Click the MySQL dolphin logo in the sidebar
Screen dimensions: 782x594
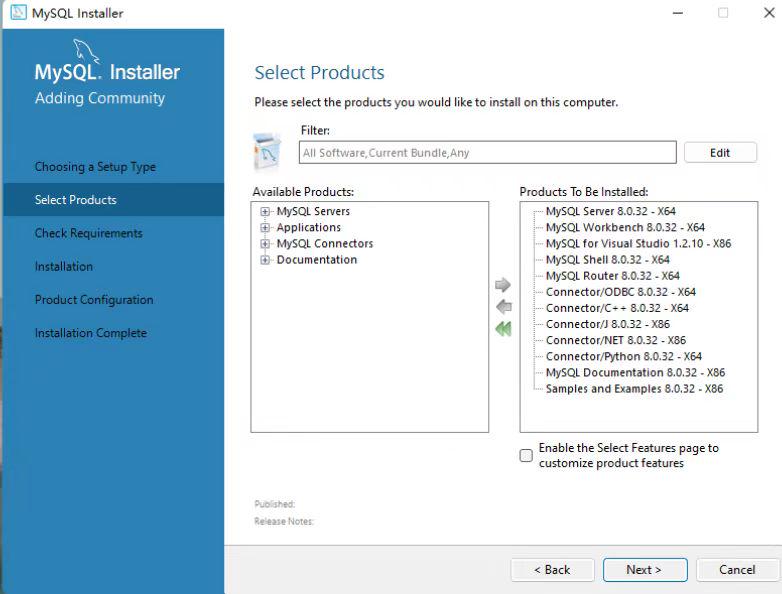86,52
